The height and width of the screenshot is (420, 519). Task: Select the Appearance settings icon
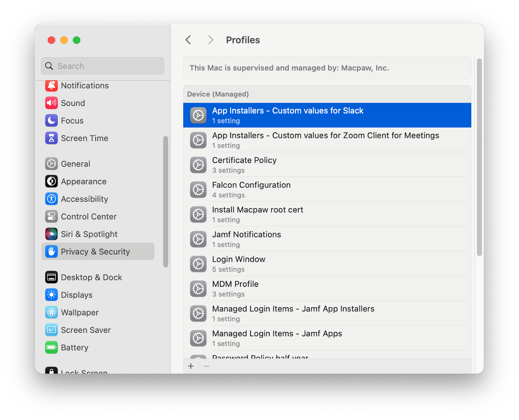pyautogui.click(x=83, y=181)
